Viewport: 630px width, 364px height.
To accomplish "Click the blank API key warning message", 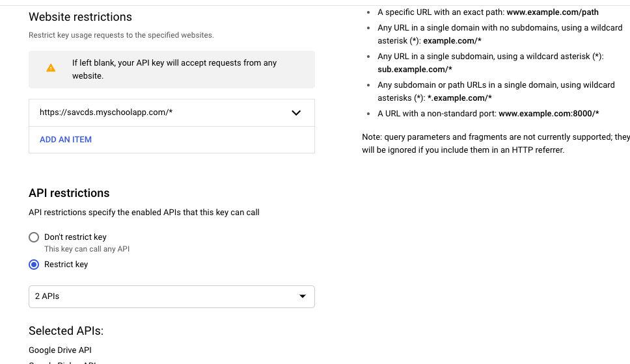I will pyautogui.click(x=174, y=69).
